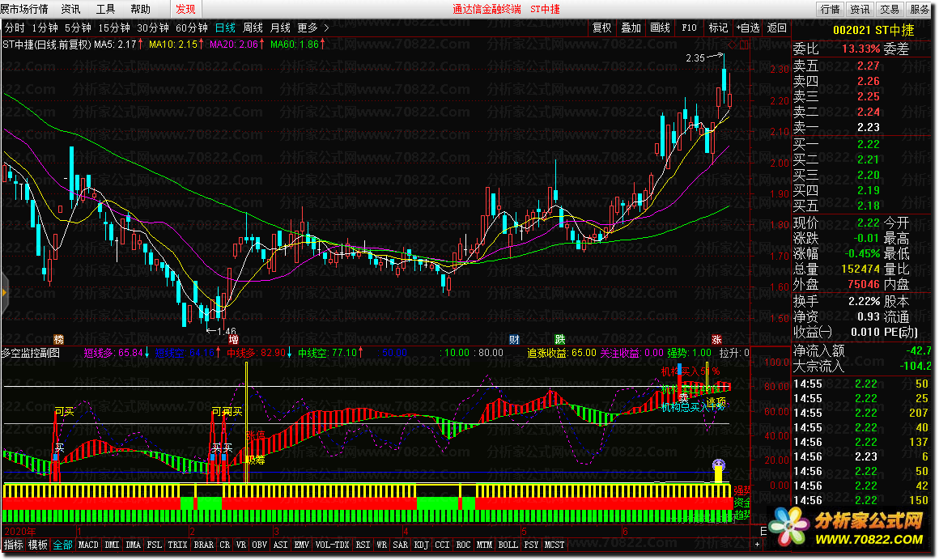The image size is (939, 560).
Task: Switch to the MACD indicator
Action: [x=88, y=545]
